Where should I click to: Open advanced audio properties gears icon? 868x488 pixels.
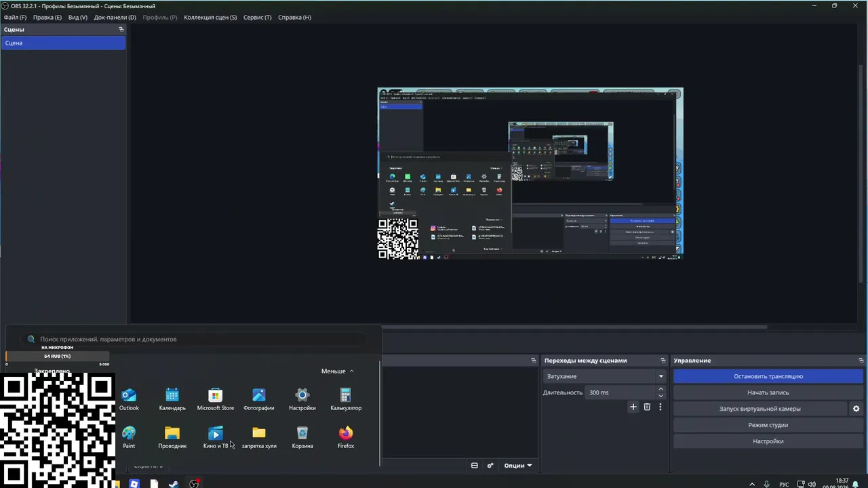click(490, 466)
